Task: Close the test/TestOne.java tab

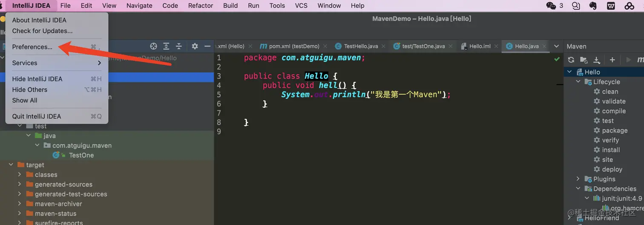Action: 451,46
